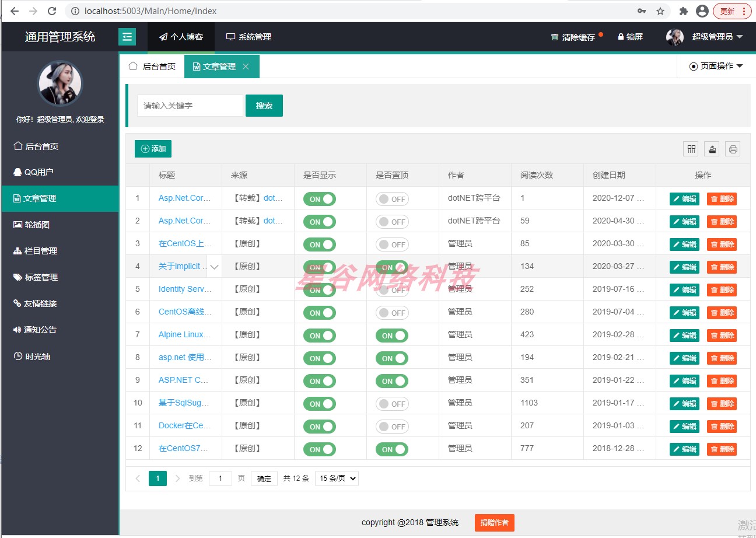Expand row 4 title cell chevron
Viewport: 756px width, 538px height.
[214, 267]
